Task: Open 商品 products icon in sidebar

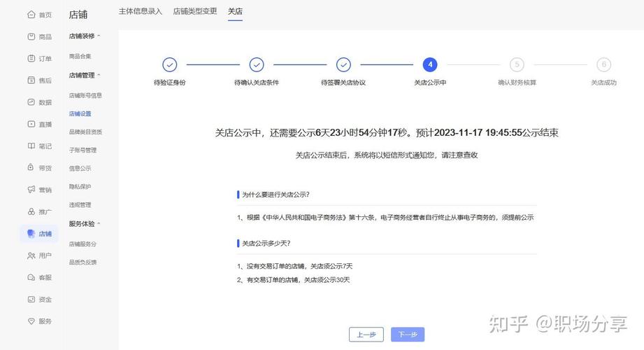Action: pyautogui.click(x=31, y=36)
